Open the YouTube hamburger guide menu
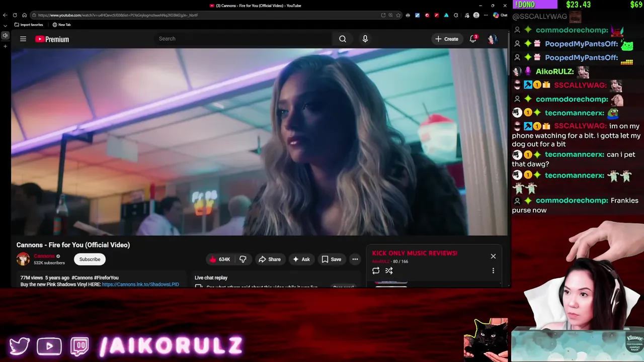Screen dimensions: 644x362 (23, 39)
